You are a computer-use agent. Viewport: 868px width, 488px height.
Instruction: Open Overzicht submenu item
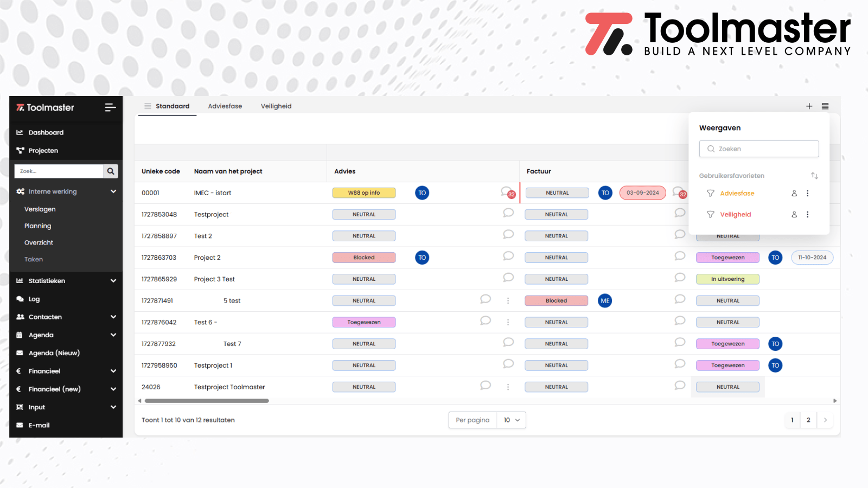pyautogui.click(x=39, y=243)
